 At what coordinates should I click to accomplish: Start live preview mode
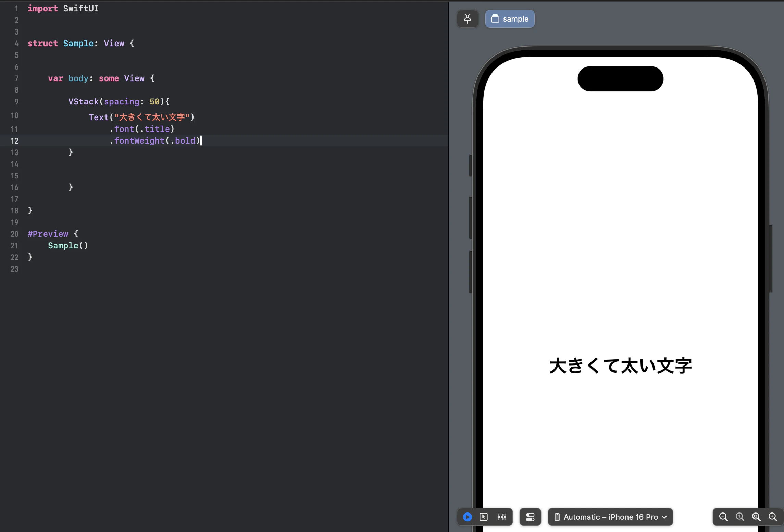point(467,517)
